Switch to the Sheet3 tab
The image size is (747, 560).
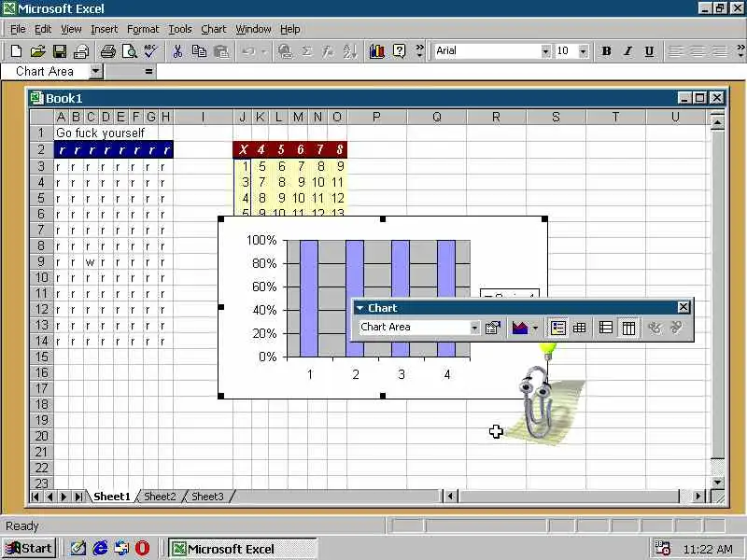[207, 497]
